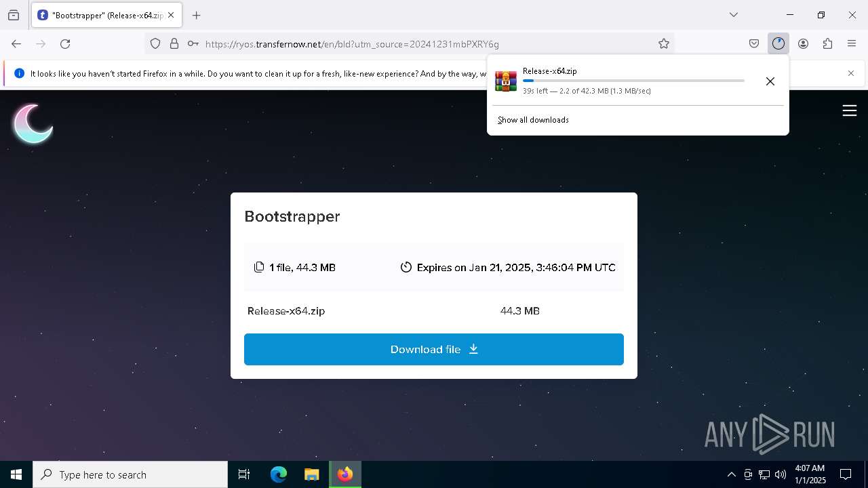Image resolution: width=868 pixels, height=488 pixels.
Task: Click the Bootstrapper transfer title
Action: tap(292, 217)
